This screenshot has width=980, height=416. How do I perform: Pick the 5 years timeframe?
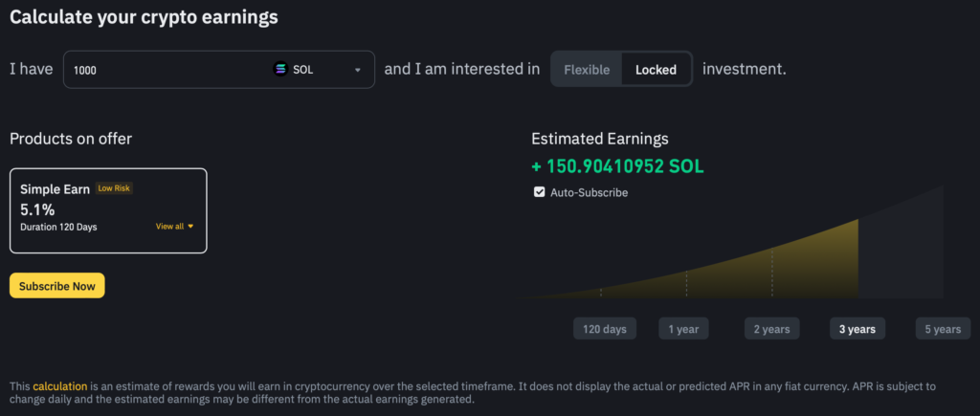(943, 329)
